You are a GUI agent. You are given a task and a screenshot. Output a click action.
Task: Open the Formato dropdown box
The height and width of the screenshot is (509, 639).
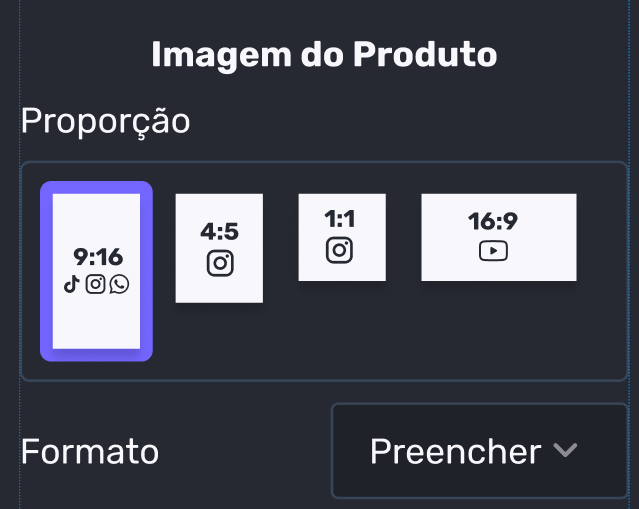479,451
